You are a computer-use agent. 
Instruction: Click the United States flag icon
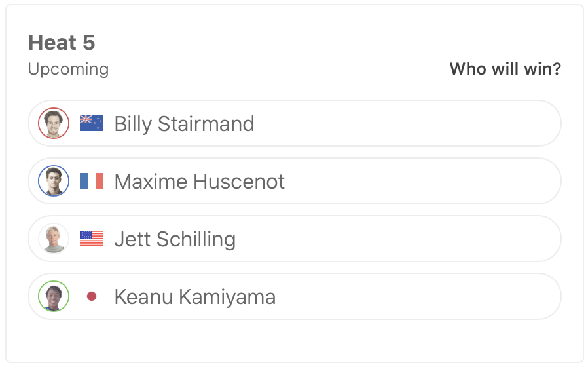click(92, 239)
